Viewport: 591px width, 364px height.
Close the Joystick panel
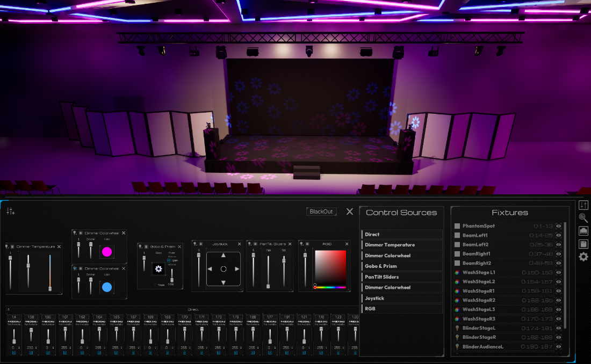[x=239, y=244]
